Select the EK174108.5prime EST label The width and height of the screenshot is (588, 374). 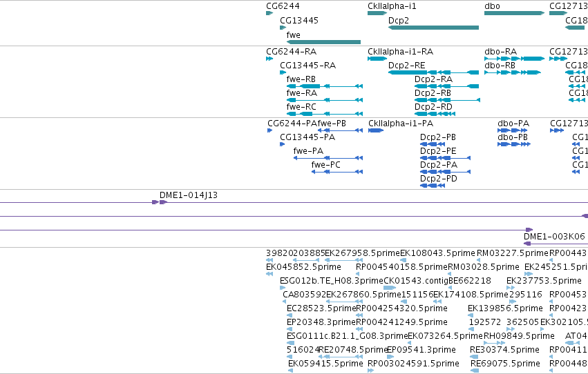click(x=471, y=295)
